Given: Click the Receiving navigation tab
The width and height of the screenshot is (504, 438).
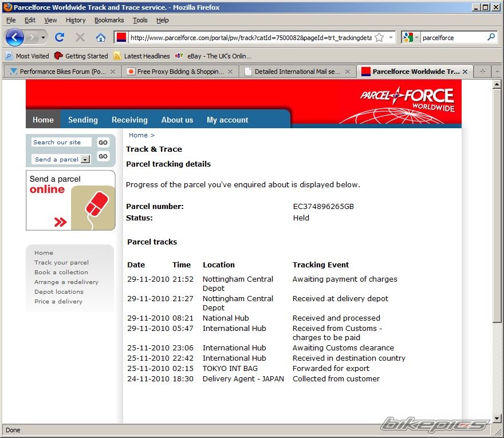Looking at the screenshot, I should [x=129, y=120].
